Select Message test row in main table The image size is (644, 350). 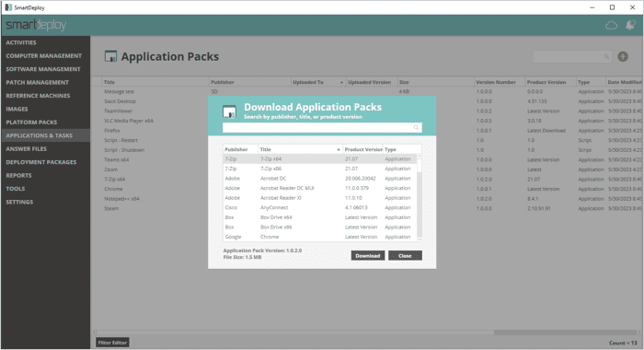(x=366, y=92)
